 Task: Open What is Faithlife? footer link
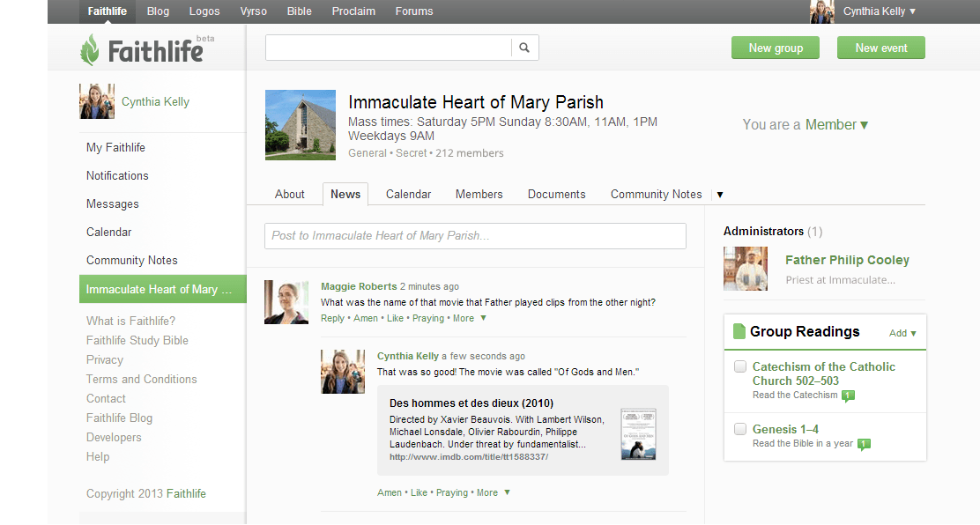(x=130, y=321)
